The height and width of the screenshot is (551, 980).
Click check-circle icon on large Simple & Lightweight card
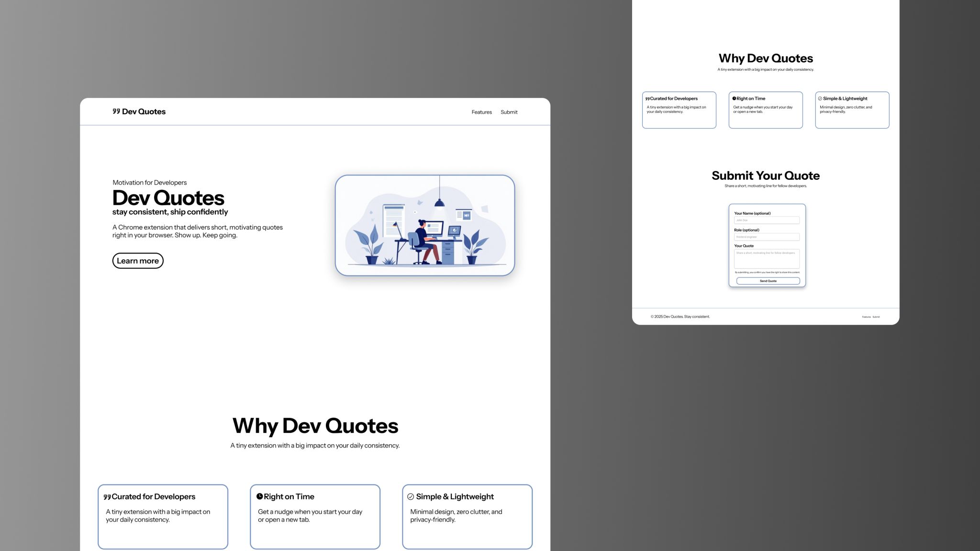coord(411,497)
